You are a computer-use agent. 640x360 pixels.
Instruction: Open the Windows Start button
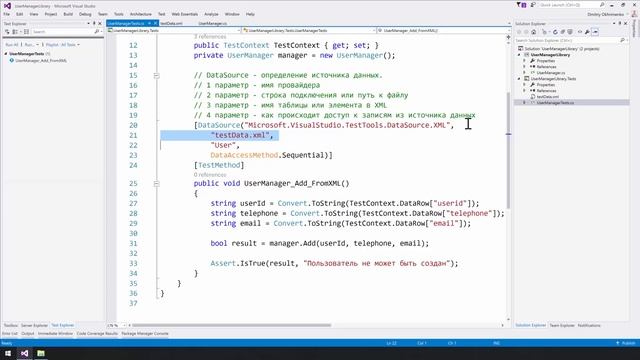(8, 353)
